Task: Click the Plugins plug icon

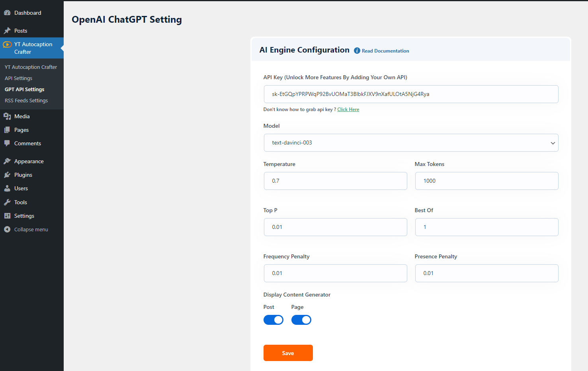Action: tap(7, 175)
